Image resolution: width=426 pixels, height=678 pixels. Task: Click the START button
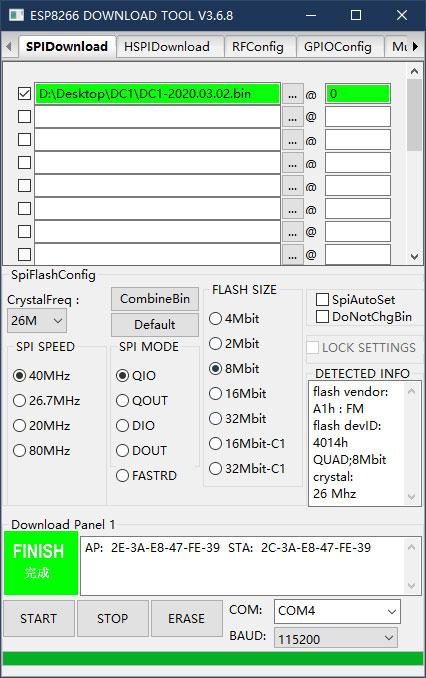(38, 618)
